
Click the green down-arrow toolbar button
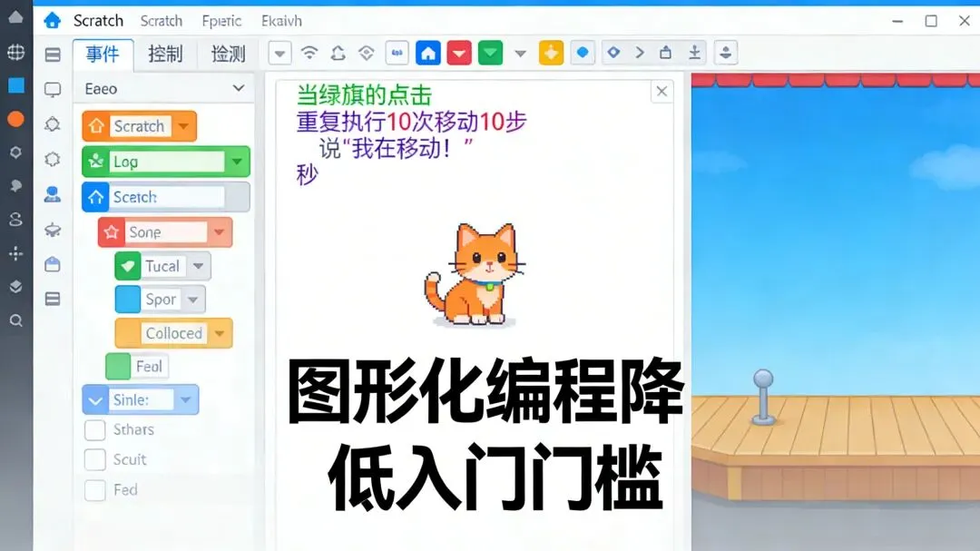click(x=491, y=54)
